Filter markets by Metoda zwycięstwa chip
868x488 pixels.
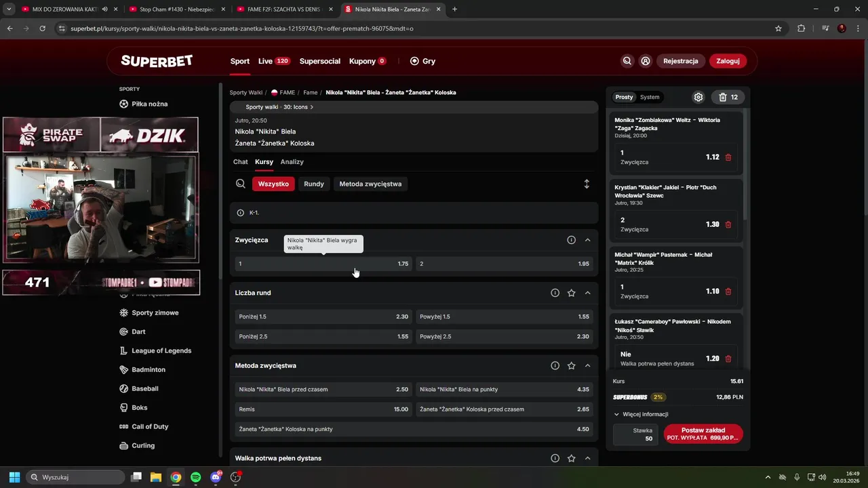pyautogui.click(x=370, y=184)
